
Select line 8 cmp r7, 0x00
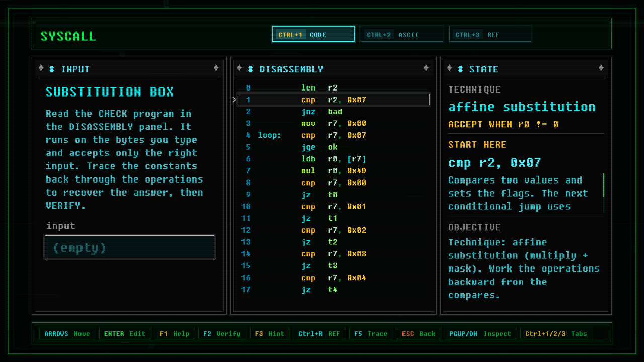click(334, 183)
